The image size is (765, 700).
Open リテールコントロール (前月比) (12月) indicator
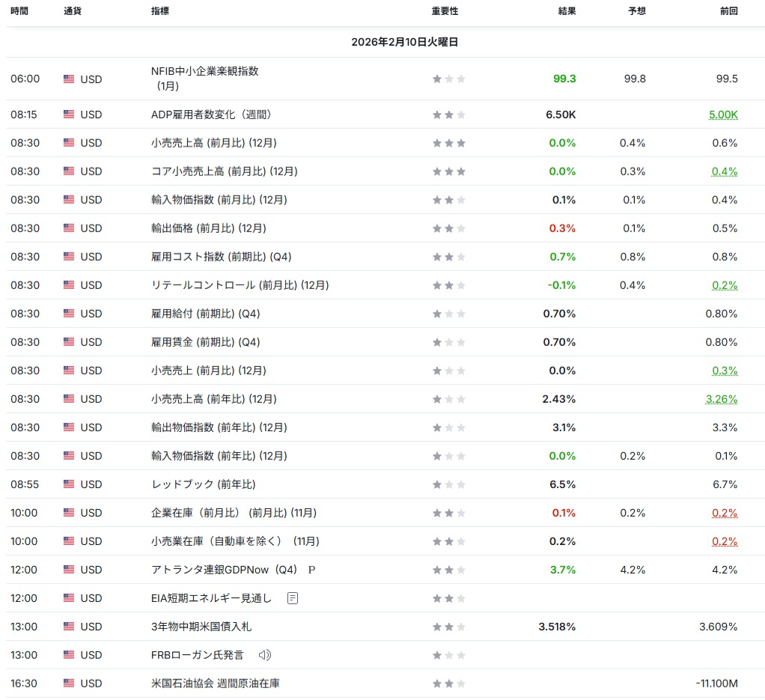(x=240, y=285)
